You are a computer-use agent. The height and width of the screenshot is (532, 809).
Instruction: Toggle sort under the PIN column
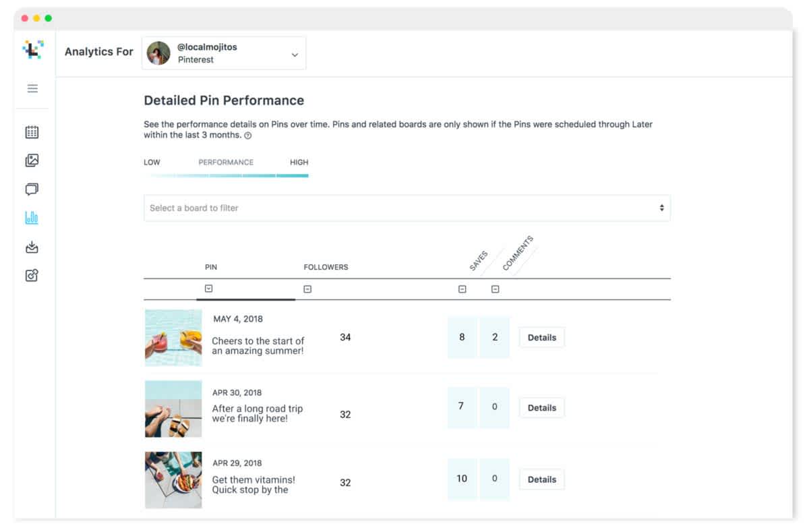[x=209, y=289]
